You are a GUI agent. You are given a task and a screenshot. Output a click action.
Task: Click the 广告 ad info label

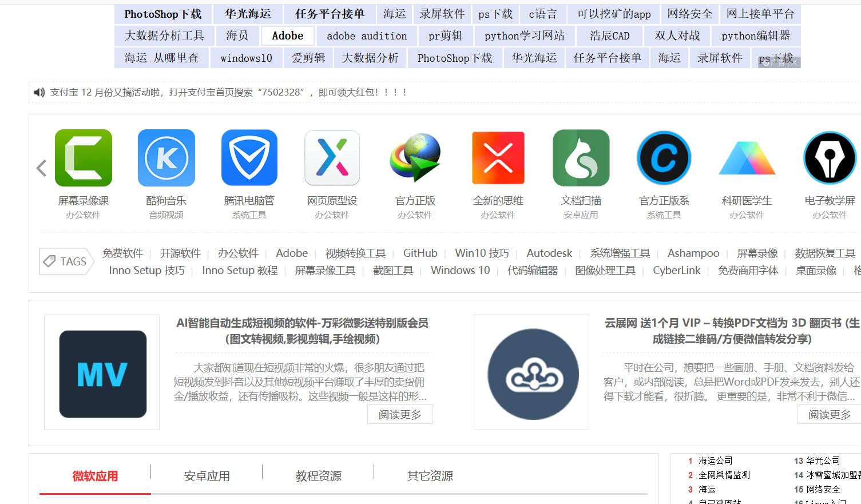pos(773,63)
